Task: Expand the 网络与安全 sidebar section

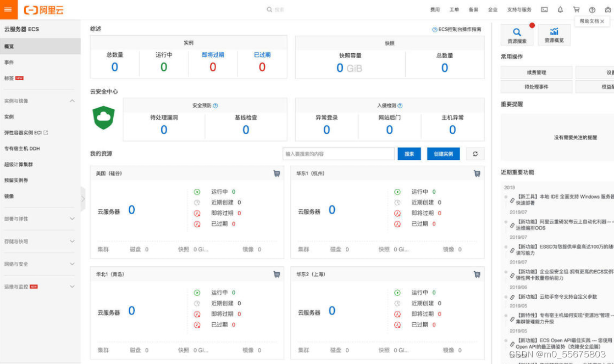Action: click(72, 264)
